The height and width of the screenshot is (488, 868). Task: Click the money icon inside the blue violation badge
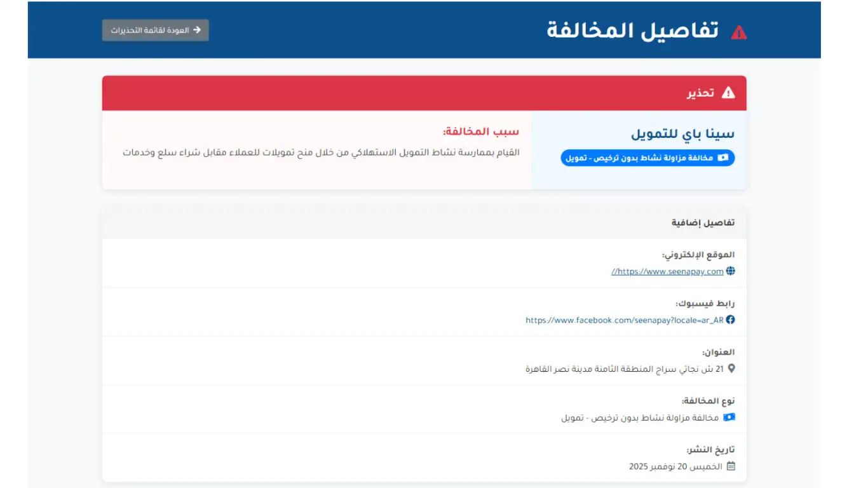pos(723,158)
